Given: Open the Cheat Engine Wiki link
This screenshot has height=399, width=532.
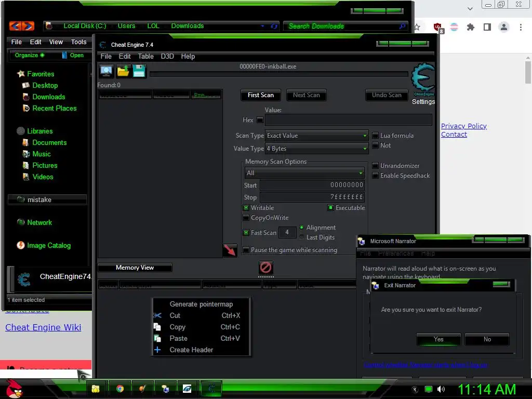Looking at the screenshot, I should (43, 327).
